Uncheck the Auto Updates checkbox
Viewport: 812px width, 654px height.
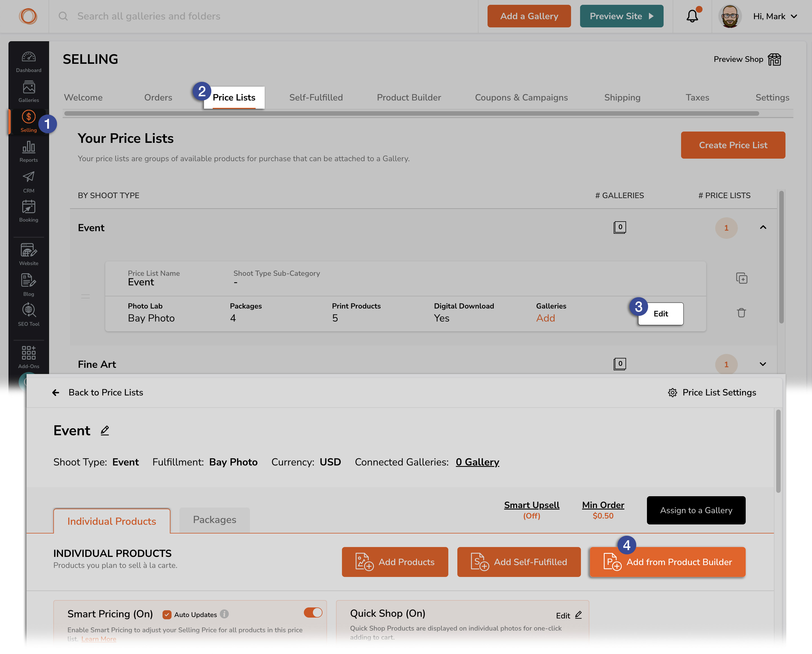tap(167, 614)
